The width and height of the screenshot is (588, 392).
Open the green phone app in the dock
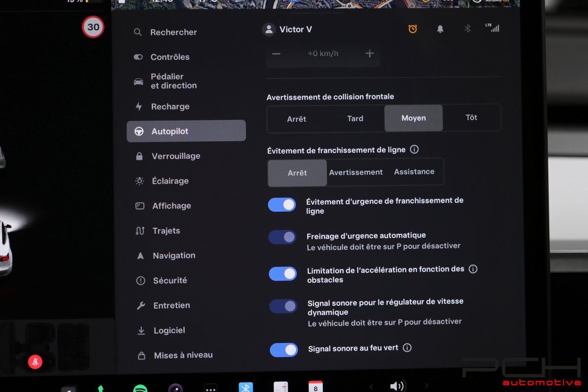tap(101, 389)
